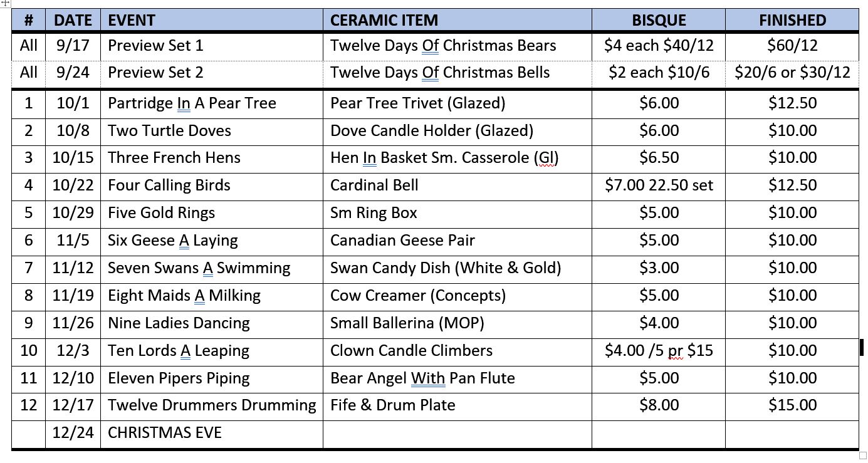868x463 pixels.
Task: Click the Canadian Geese Pair cell
Action: [x=402, y=241]
